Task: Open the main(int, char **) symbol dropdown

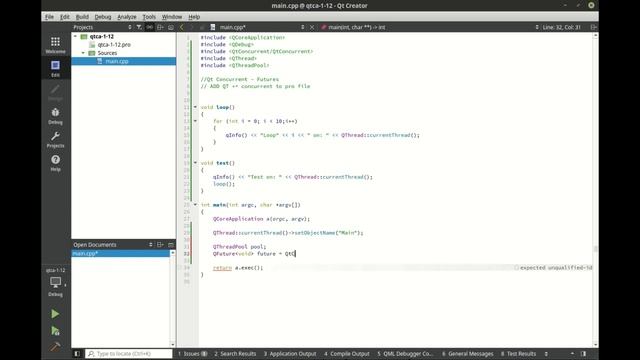Action: pos(537,27)
